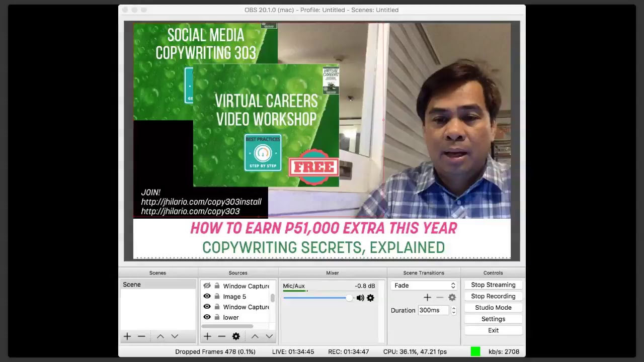Click the kb/s: 2708 bitrate status
This screenshot has width=644, height=362.
pyautogui.click(x=504, y=351)
